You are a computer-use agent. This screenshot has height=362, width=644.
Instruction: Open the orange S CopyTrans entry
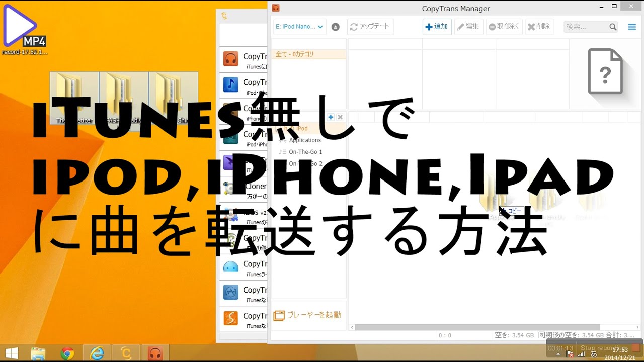(x=244, y=319)
